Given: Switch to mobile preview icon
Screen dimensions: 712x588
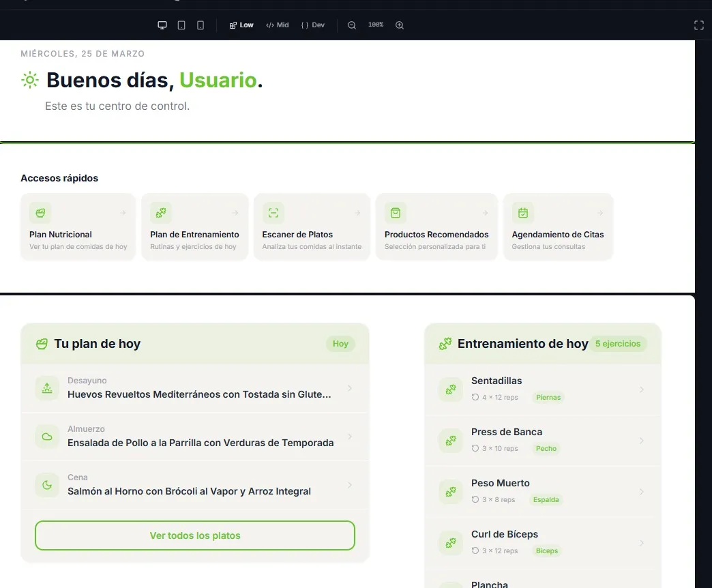Looking at the screenshot, I should (x=201, y=25).
